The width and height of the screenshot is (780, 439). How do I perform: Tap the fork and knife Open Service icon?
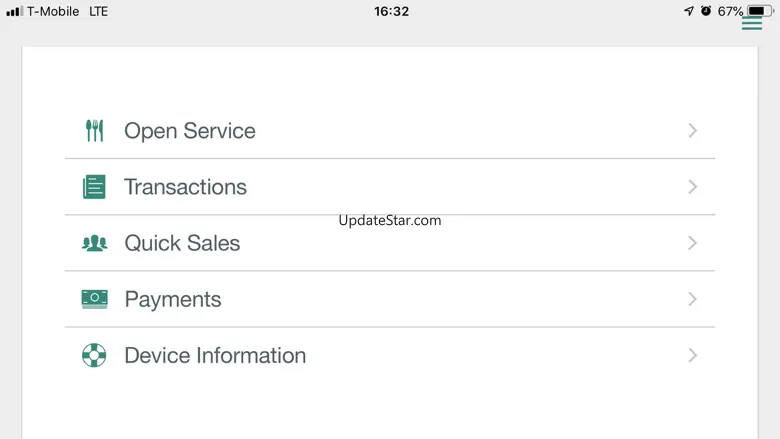[94, 131]
